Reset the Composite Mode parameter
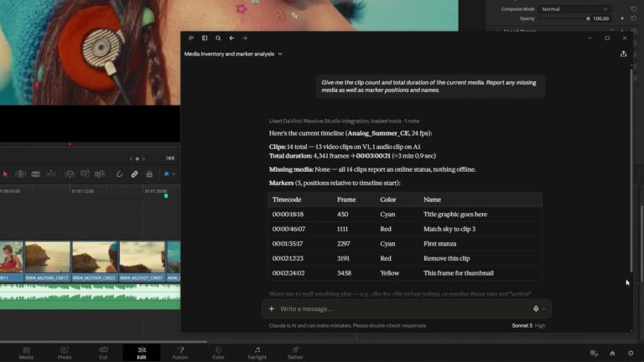 click(634, 9)
